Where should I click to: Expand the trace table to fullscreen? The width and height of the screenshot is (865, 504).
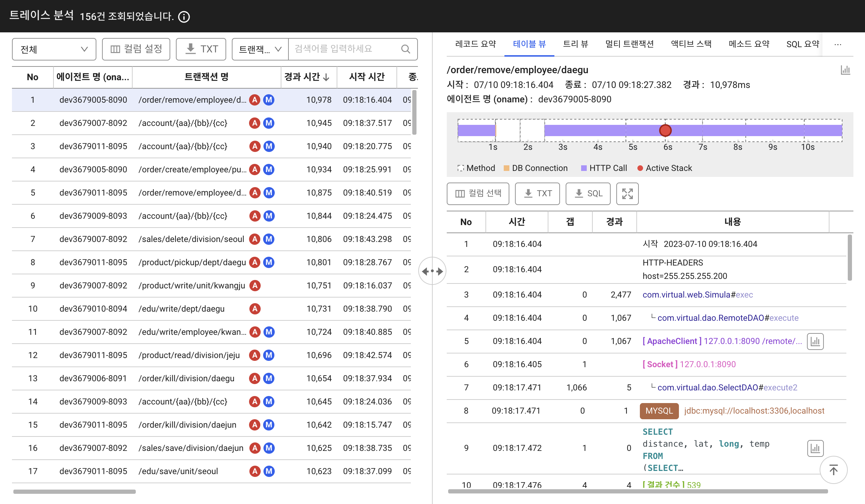pos(627,193)
